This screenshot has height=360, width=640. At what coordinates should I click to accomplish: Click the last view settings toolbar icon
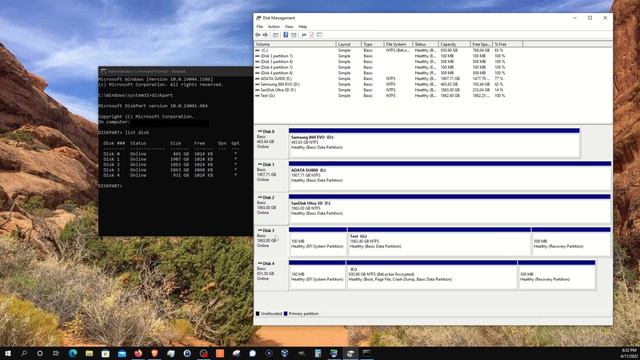pos(320,35)
